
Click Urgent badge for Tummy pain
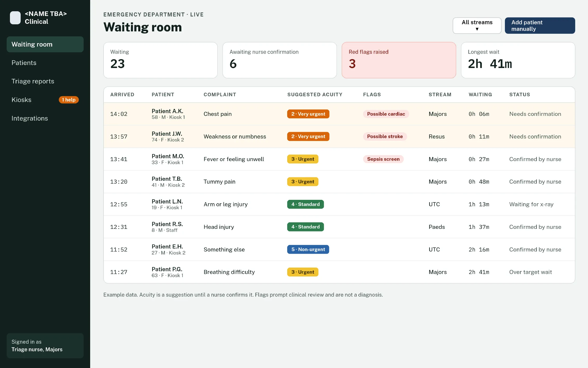point(303,182)
